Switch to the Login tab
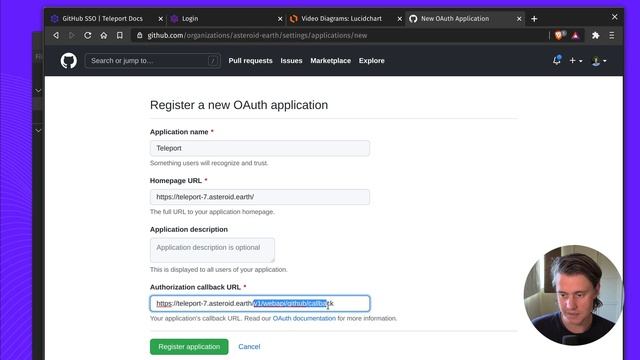The width and height of the screenshot is (640, 360). click(x=190, y=19)
